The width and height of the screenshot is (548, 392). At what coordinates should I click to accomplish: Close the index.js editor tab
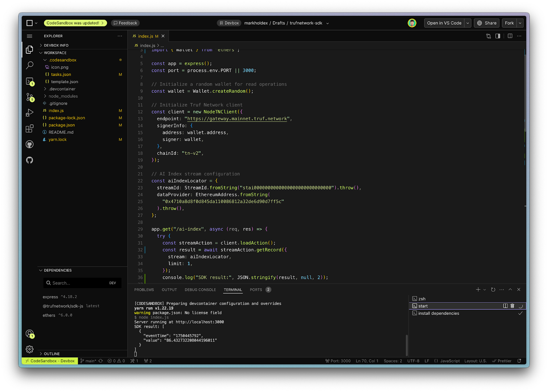tap(163, 36)
